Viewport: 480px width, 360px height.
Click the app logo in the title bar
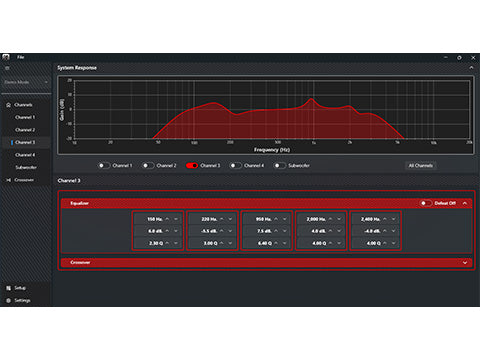click(6, 57)
